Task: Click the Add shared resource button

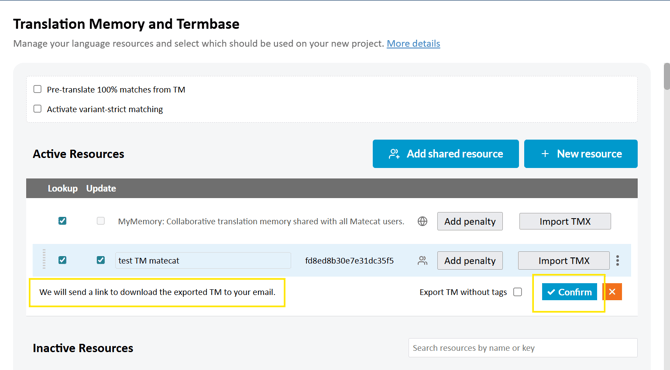Action: (x=446, y=154)
